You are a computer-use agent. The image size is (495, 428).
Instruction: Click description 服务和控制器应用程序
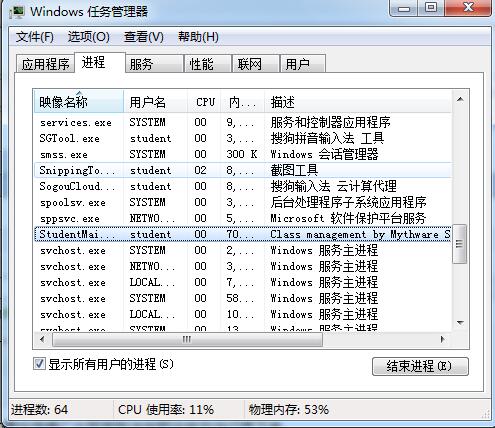click(x=330, y=122)
